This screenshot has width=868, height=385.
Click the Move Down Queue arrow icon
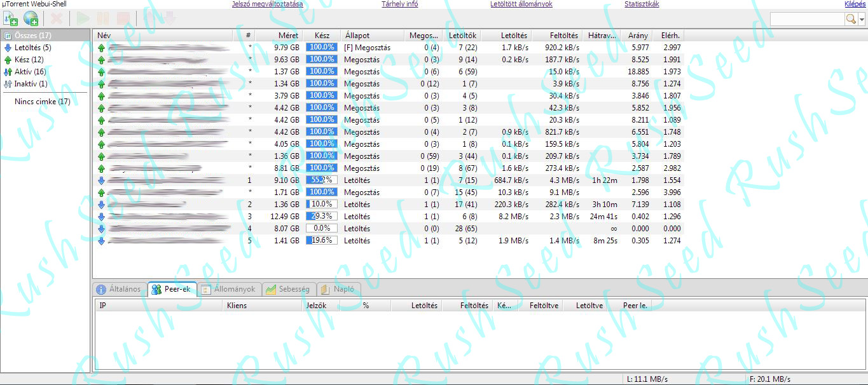(x=169, y=19)
